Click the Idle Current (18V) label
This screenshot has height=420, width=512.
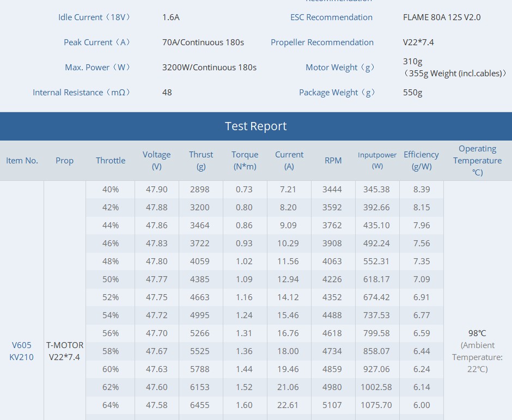tap(95, 17)
